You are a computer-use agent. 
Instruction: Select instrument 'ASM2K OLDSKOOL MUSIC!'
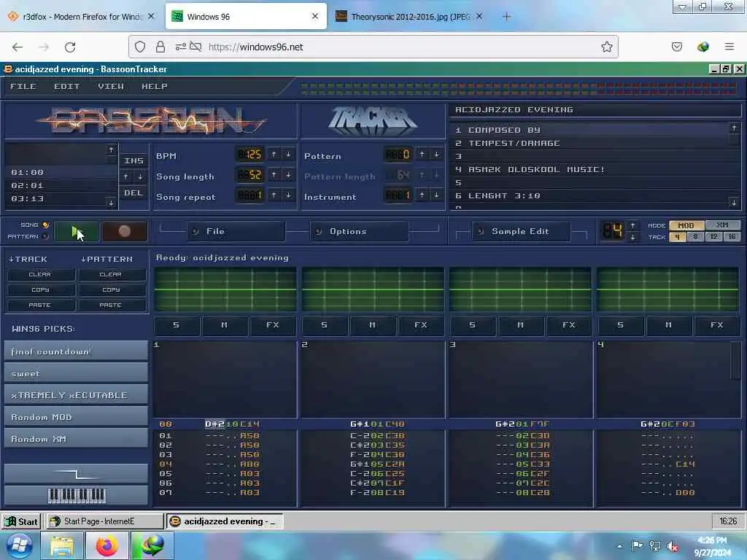point(589,169)
